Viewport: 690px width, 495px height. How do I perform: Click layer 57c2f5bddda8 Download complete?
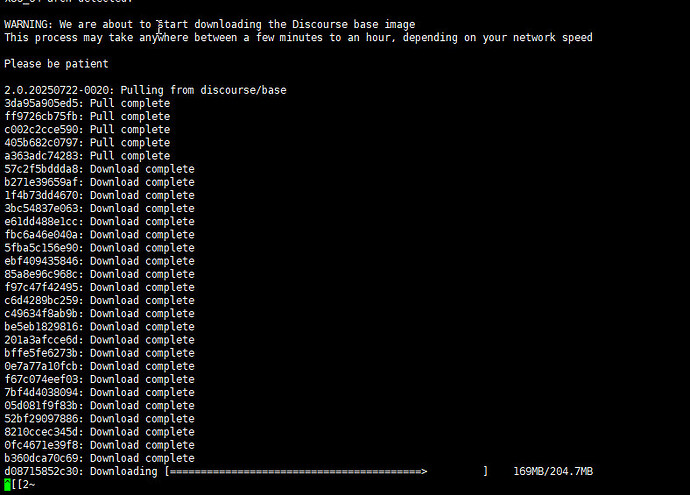pos(99,169)
